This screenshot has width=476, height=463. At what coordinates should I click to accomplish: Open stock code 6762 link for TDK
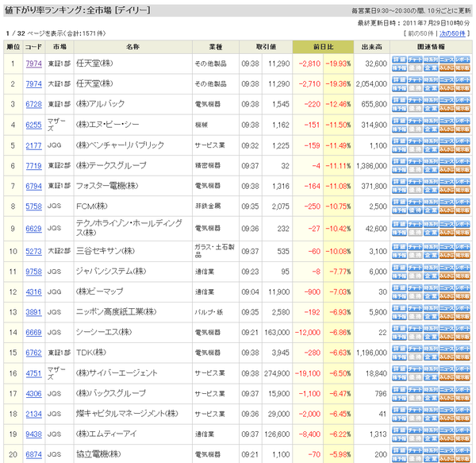pyautogui.click(x=33, y=353)
